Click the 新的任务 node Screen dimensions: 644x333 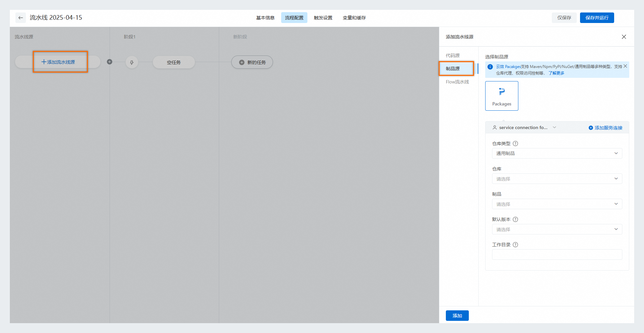point(252,62)
